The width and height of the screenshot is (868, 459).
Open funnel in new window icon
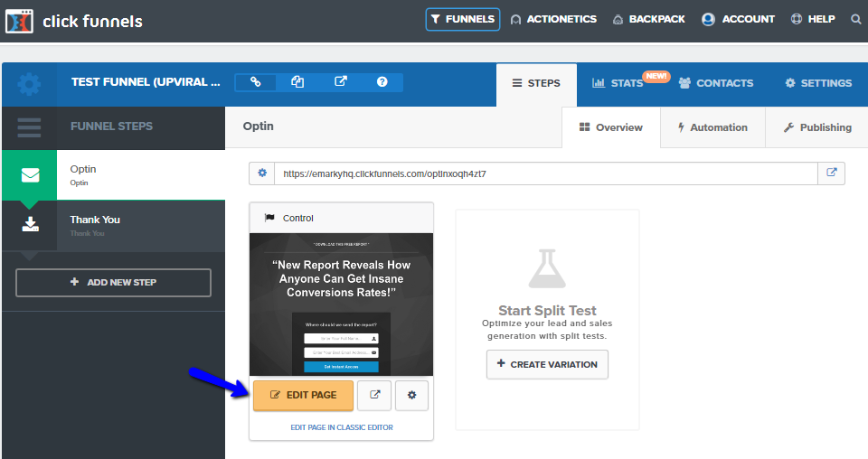click(341, 82)
